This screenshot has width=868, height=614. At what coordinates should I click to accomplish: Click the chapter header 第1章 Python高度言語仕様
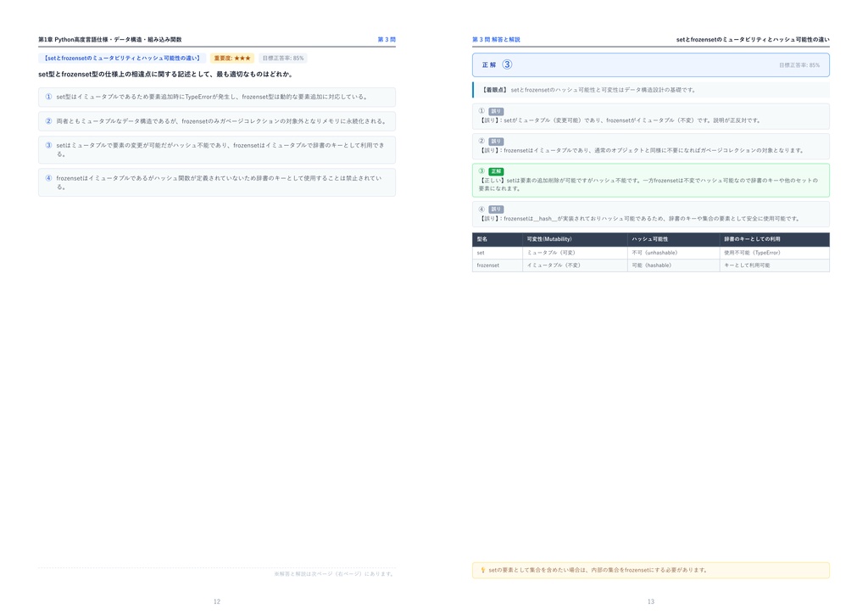pyautogui.click(x=109, y=39)
